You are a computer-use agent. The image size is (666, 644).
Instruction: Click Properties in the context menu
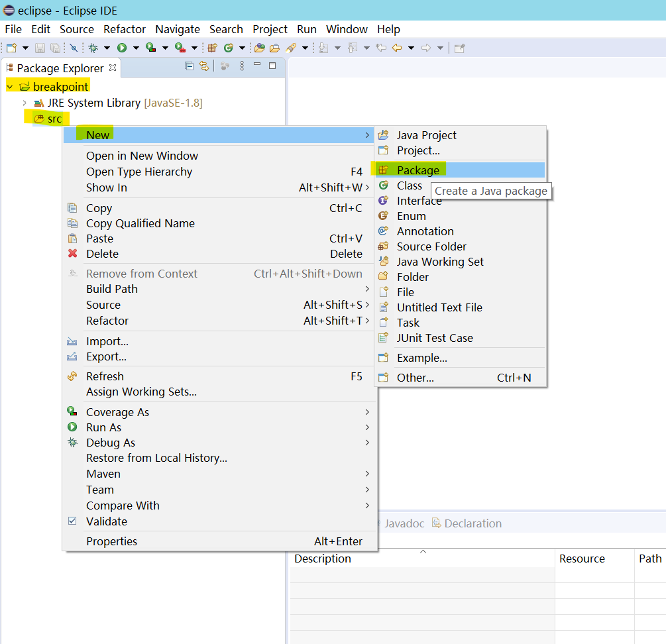219,541
